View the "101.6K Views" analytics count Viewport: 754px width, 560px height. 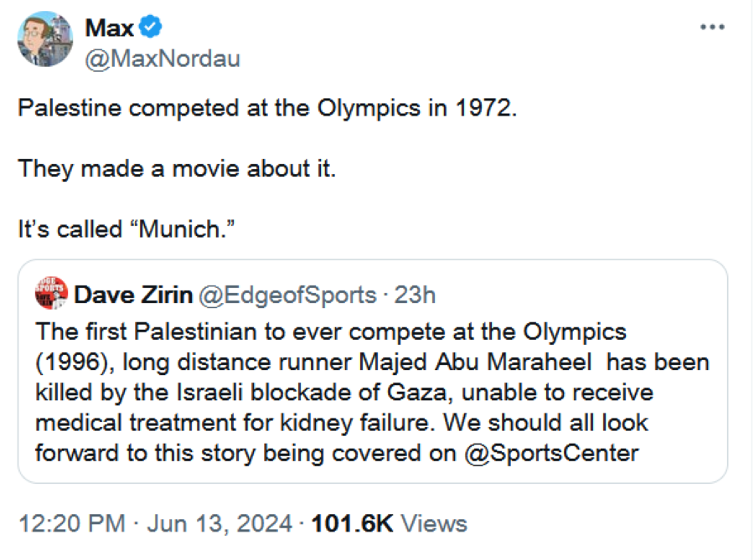point(389,524)
